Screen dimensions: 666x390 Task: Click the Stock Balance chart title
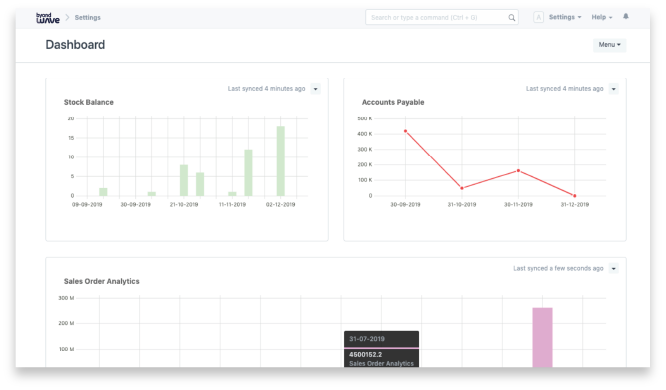[x=89, y=102]
